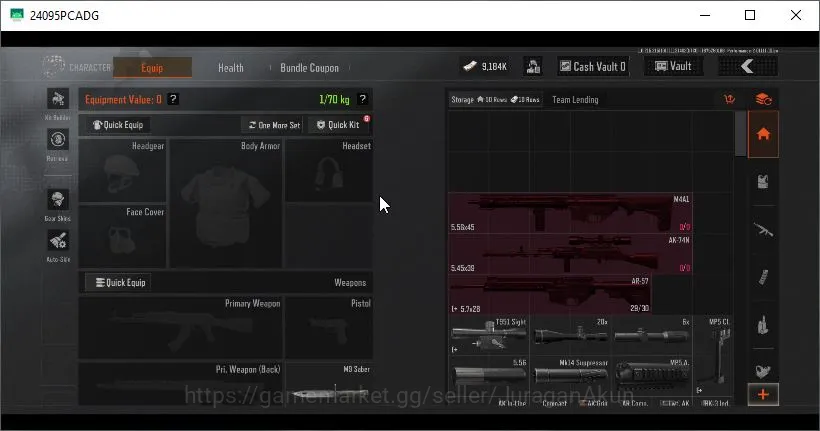Viewport: 820px width, 431px height.
Task: Open the Retrieve sidebar icon
Action: [58, 140]
